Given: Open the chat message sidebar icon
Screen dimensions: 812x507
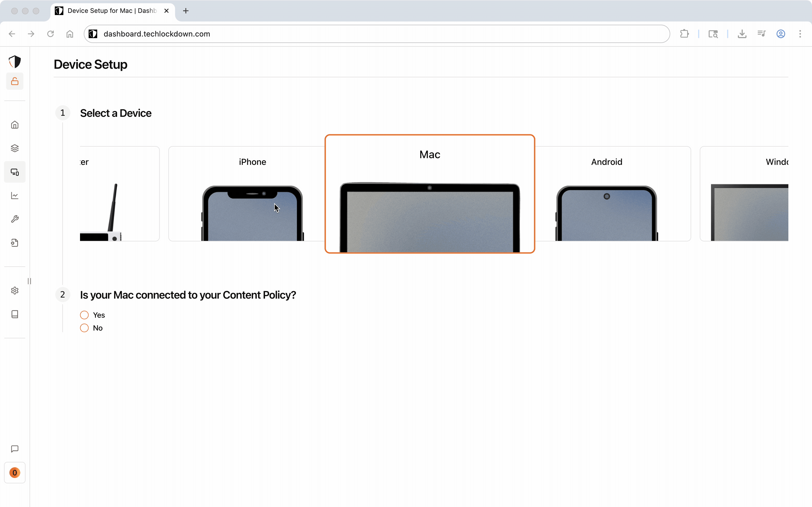Looking at the screenshot, I should (15, 449).
